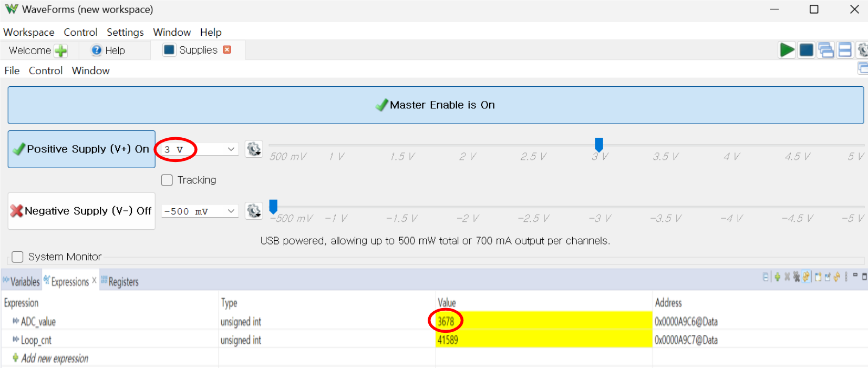
Task: Close the Supplies tab with red X
Action: point(227,49)
